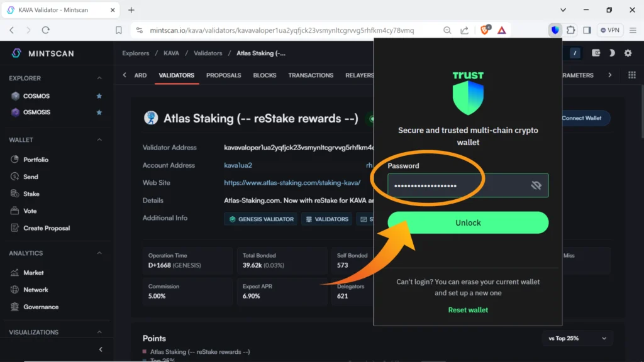This screenshot has height=362, width=644.
Task: Toggle the OSMOSIS favorite star
Action: pyautogui.click(x=99, y=112)
